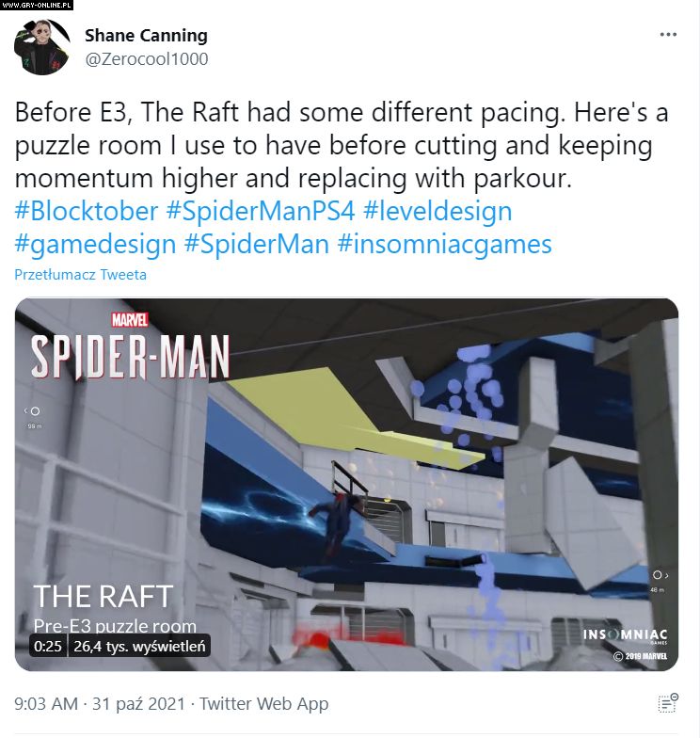Open the #Blocktober hashtag
700x738 pixels.
point(87,211)
